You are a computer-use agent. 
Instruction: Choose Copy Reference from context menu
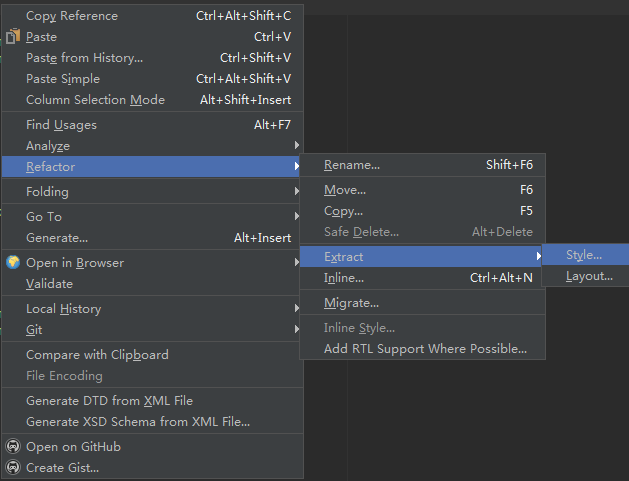click(152, 16)
